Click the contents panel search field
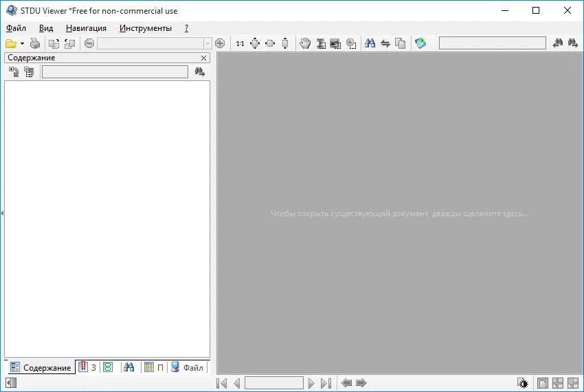Viewport: 584px width, 392px height. [115, 71]
